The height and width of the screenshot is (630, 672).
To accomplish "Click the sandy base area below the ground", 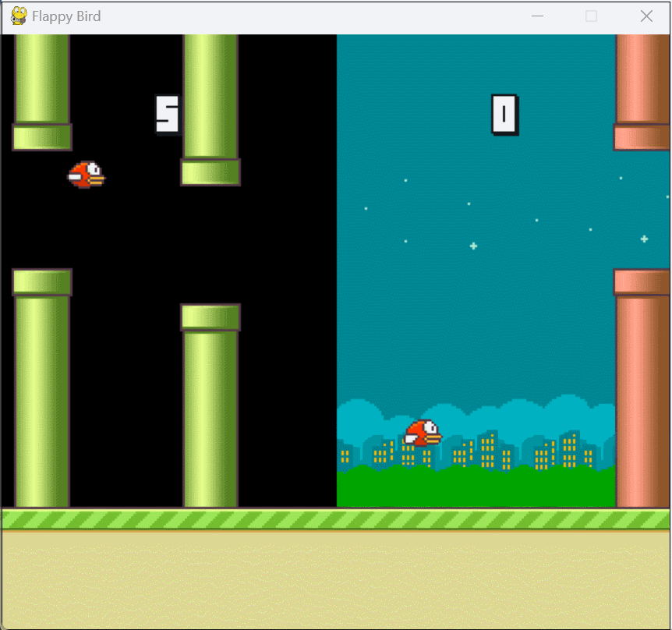I will coord(335,579).
